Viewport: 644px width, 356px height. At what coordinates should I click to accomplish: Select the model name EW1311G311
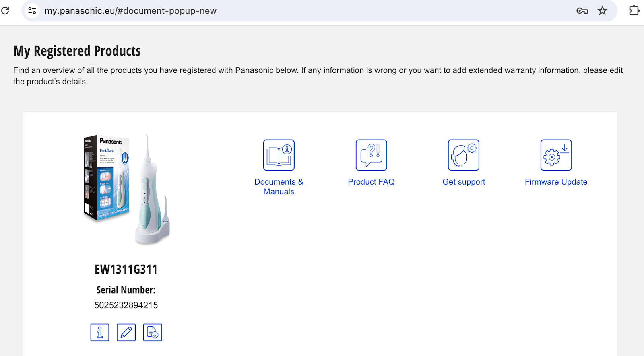126,269
